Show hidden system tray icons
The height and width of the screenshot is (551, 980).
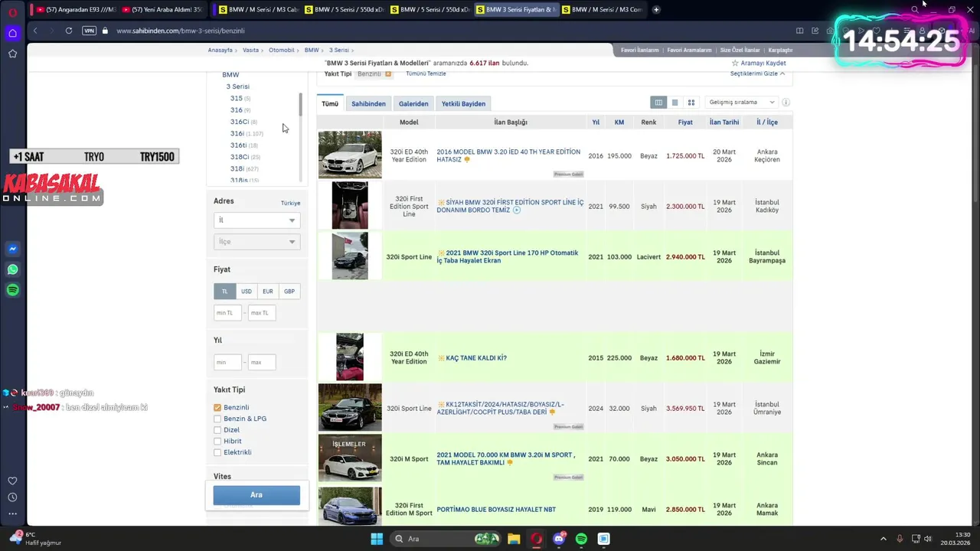(883, 539)
